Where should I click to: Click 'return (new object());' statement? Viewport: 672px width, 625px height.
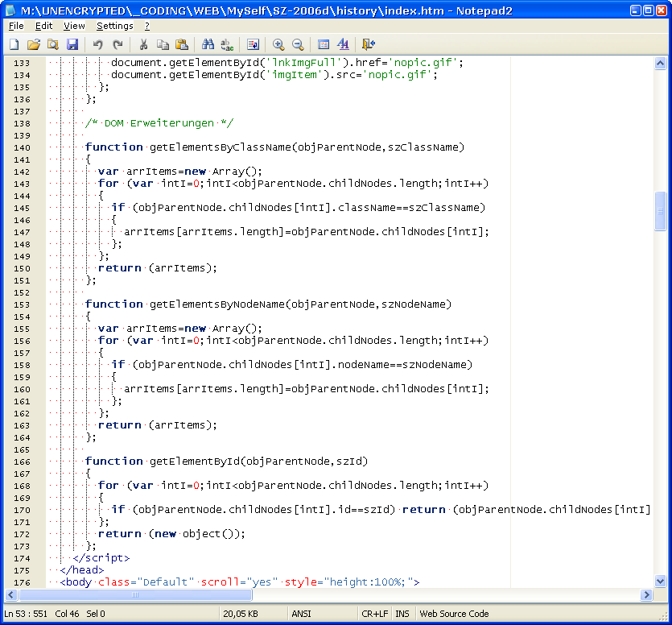point(172,534)
